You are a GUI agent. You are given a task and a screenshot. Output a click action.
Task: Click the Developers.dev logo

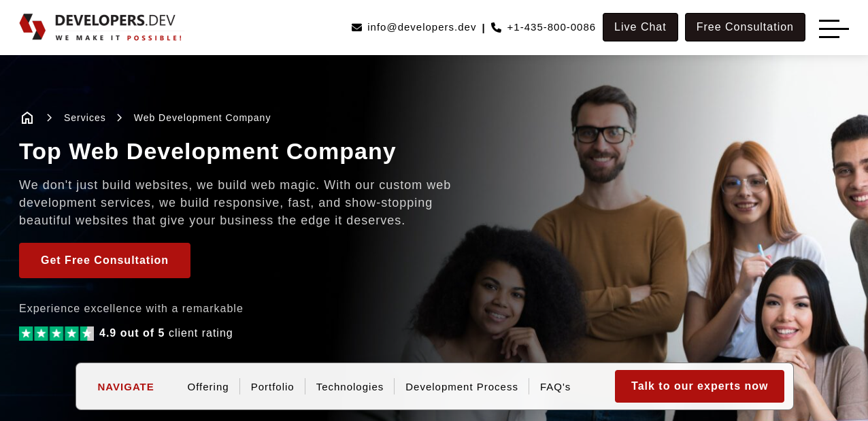point(101,27)
